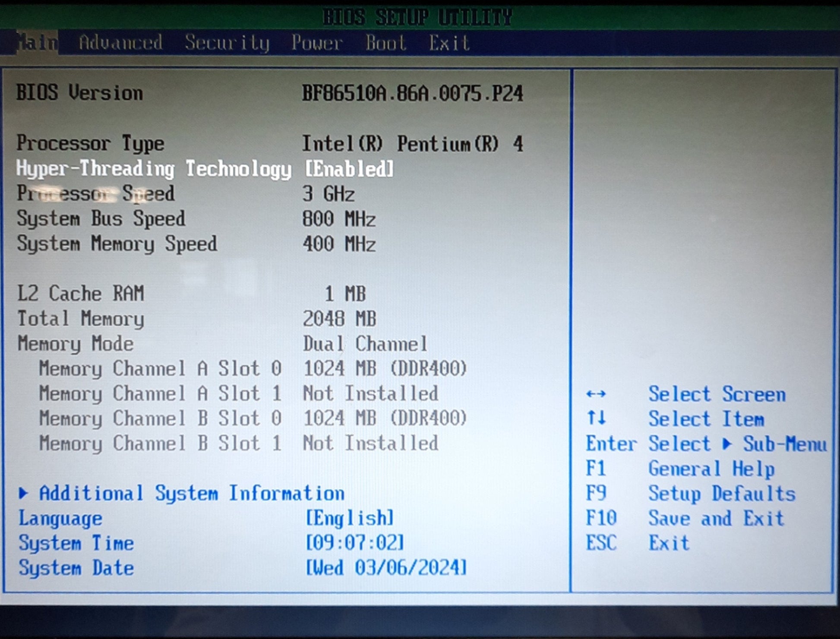Edit the System Time field
This screenshot has width=840, height=639.
click(354, 543)
